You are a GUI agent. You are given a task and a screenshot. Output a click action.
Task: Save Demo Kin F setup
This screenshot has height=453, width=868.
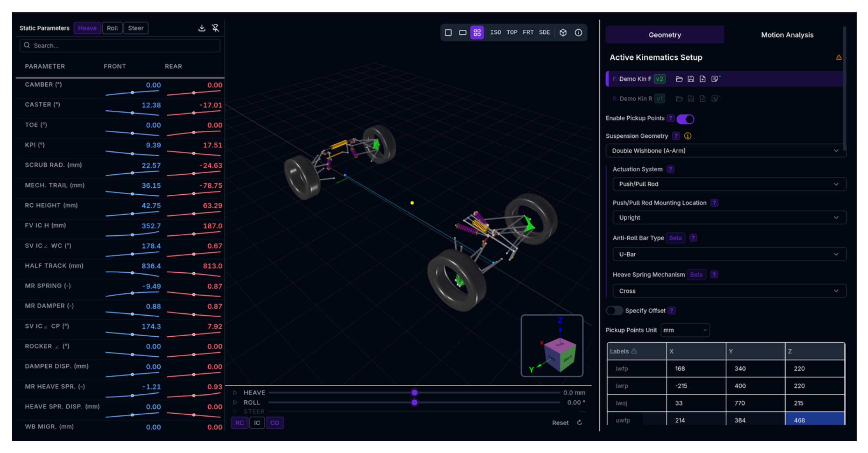(x=691, y=79)
